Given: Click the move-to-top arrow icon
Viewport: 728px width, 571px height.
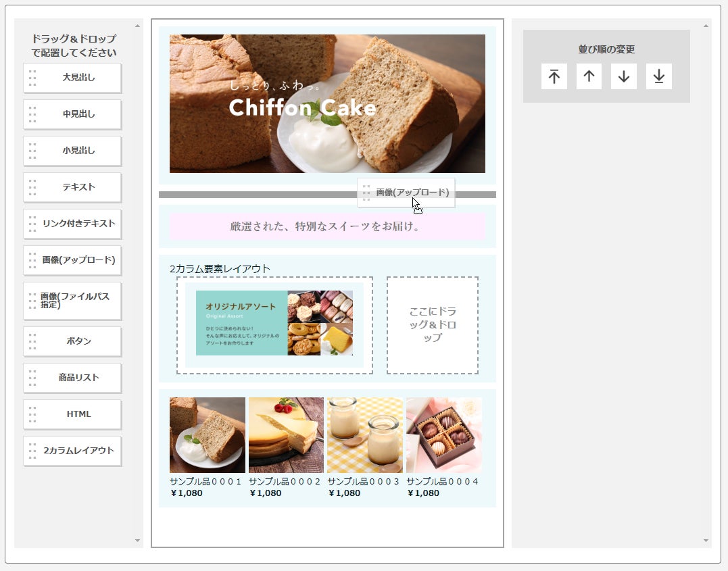Looking at the screenshot, I should 554,76.
